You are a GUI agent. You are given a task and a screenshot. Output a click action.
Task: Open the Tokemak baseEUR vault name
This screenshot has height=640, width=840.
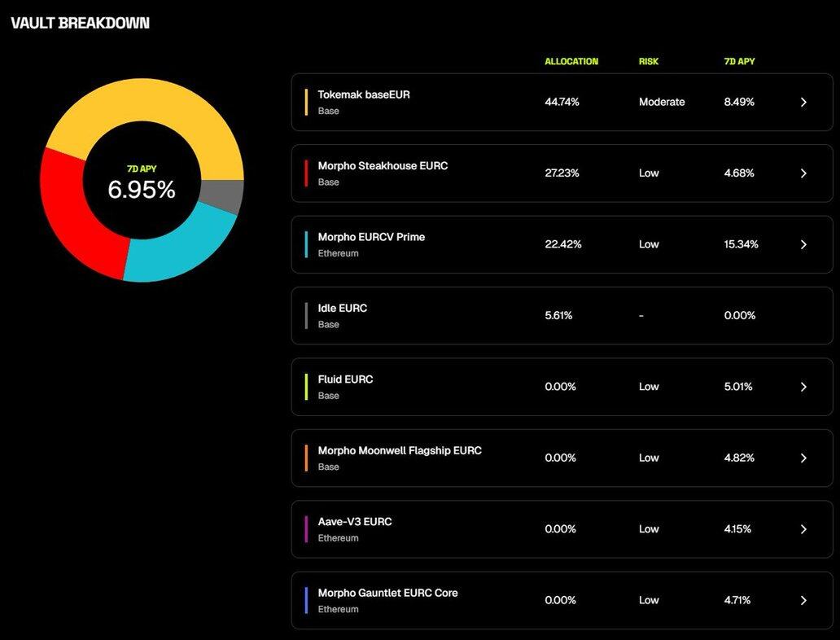tap(364, 94)
